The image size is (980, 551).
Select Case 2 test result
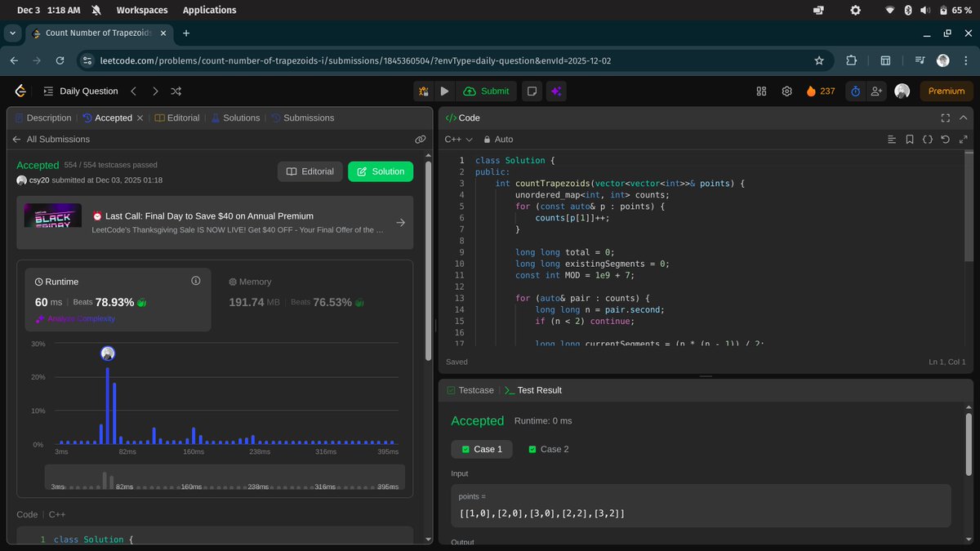(x=548, y=449)
